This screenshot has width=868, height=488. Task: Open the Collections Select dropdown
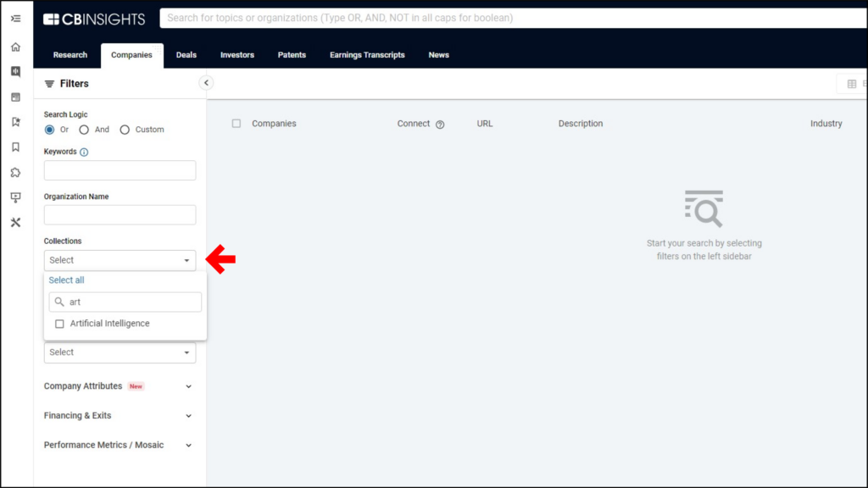click(120, 260)
